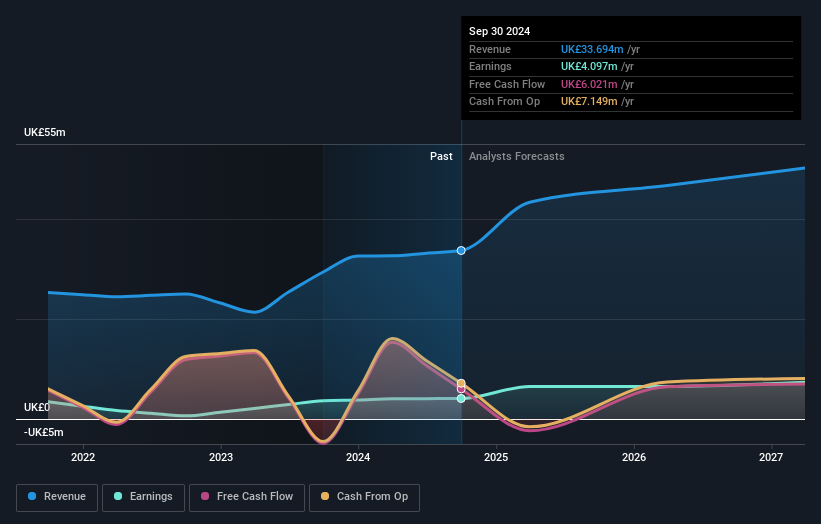
Task: Click the 2023 x-axis label
Action: (x=220, y=458)
